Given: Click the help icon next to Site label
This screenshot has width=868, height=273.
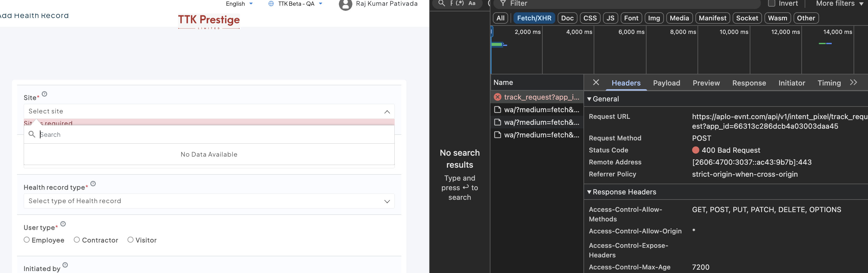Looking at the screenshot, I should [44, 94].
